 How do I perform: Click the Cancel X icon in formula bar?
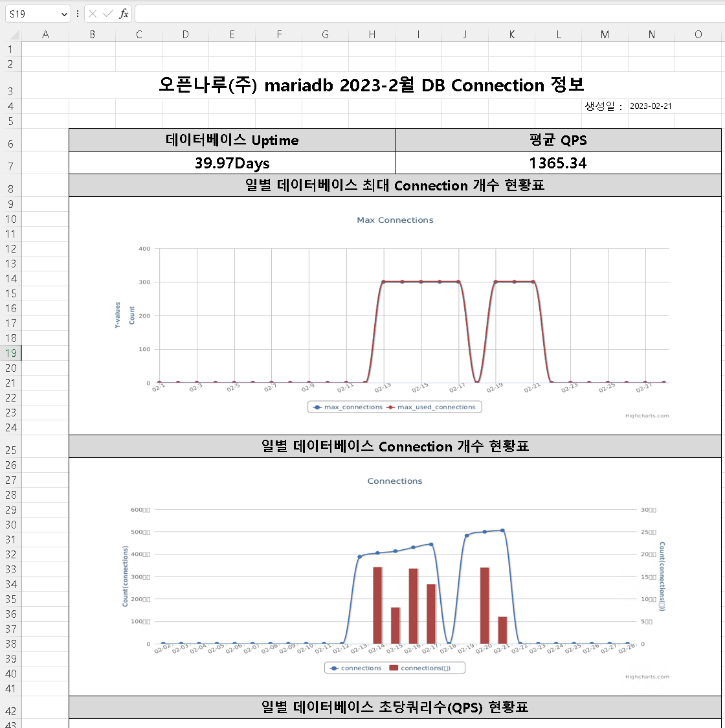(93, 14)
